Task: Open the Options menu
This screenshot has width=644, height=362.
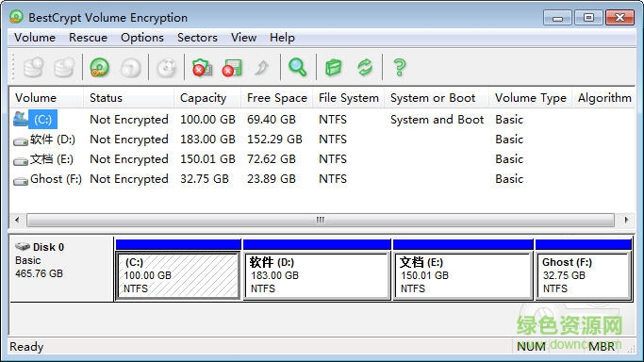Action: click(x=142, y=38)
